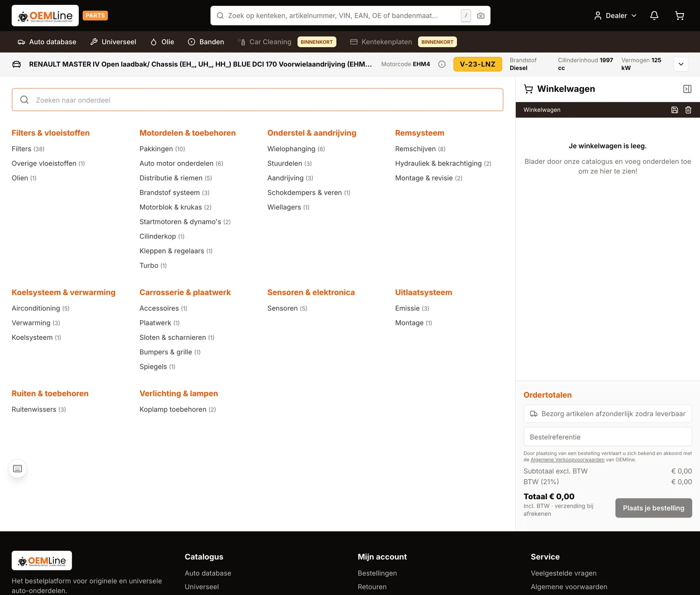The image size is (700, 595).
Task: Open Remschijven (8) category
Action: pos(420,149)
